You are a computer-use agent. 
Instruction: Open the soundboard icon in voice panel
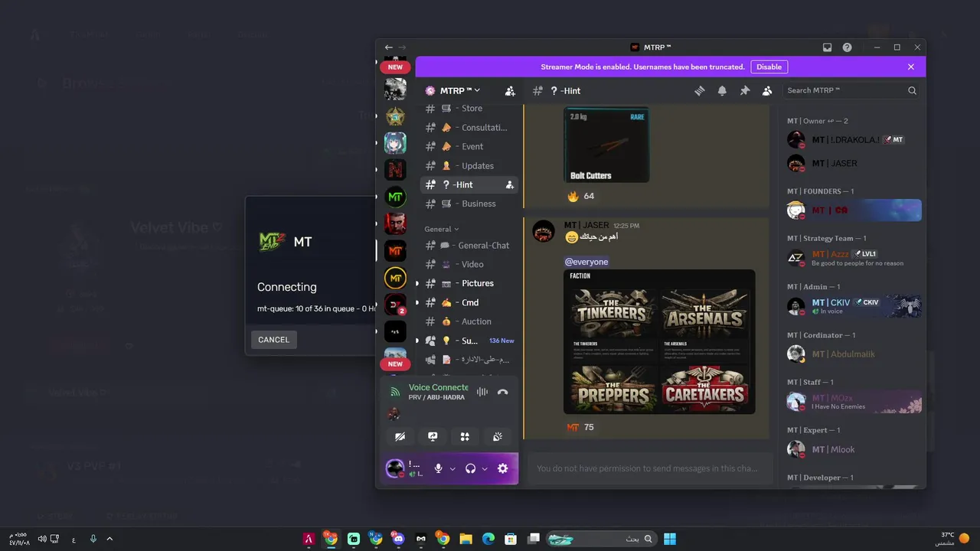pos(498,436)
